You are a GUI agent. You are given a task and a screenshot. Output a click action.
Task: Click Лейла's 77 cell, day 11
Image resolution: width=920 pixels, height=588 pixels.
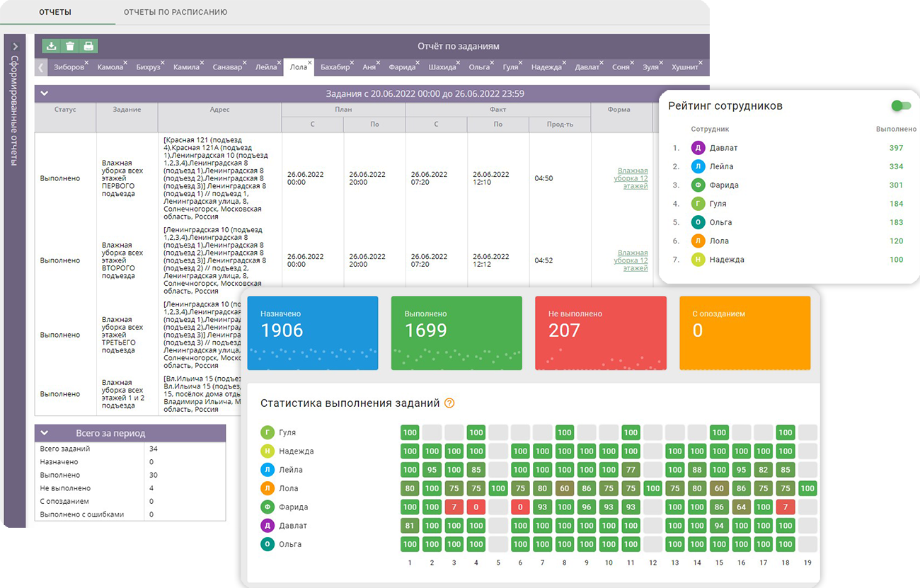[631, 470]
